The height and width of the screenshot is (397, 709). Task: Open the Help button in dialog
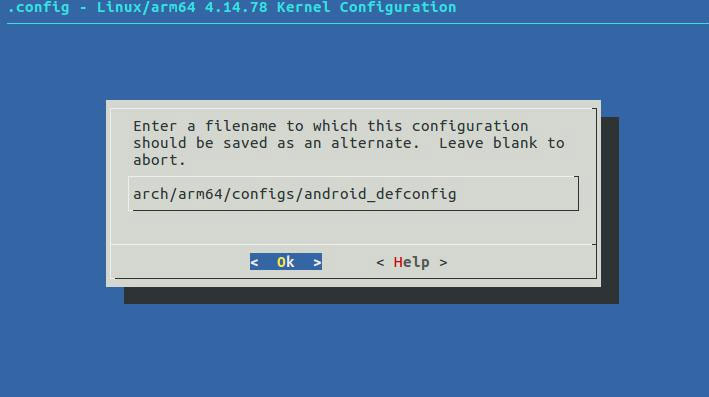[411, 262]
